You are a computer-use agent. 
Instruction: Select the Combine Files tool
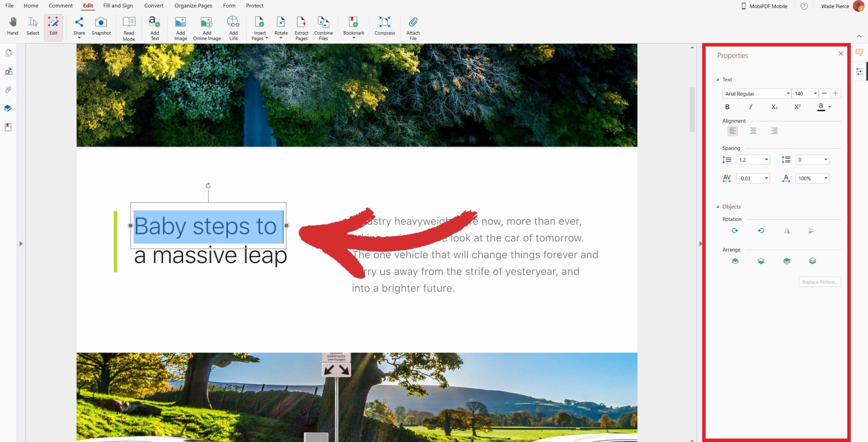[x=323, y=26]
